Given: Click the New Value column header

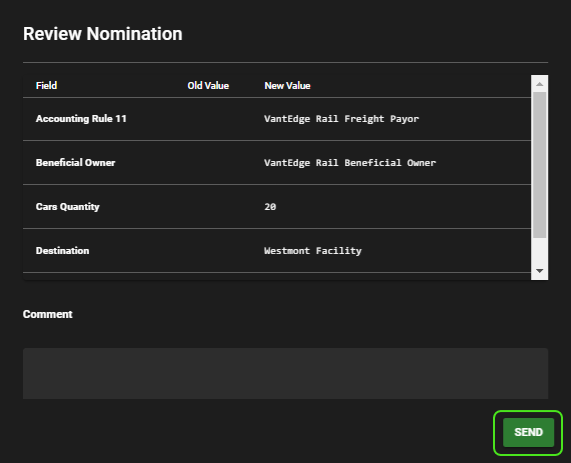Looking at the screenshot, I should 287,86.
